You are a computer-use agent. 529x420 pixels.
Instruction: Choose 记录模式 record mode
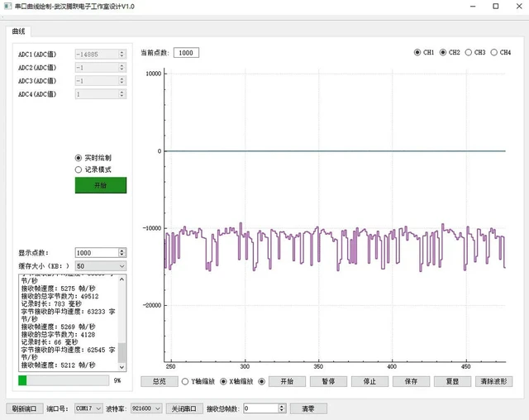[x=79, y=169]
